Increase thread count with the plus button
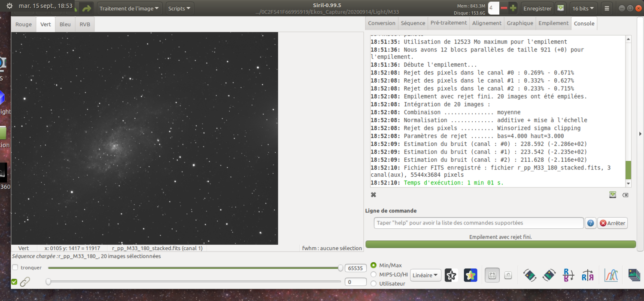The image size is (644, 301). (x=513, y=8)
